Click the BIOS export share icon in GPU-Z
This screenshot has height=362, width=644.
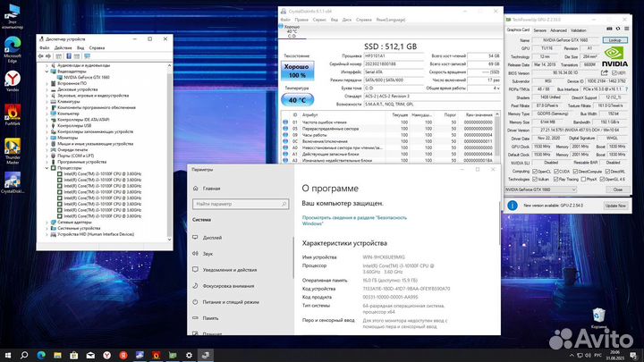click(604, 72)
